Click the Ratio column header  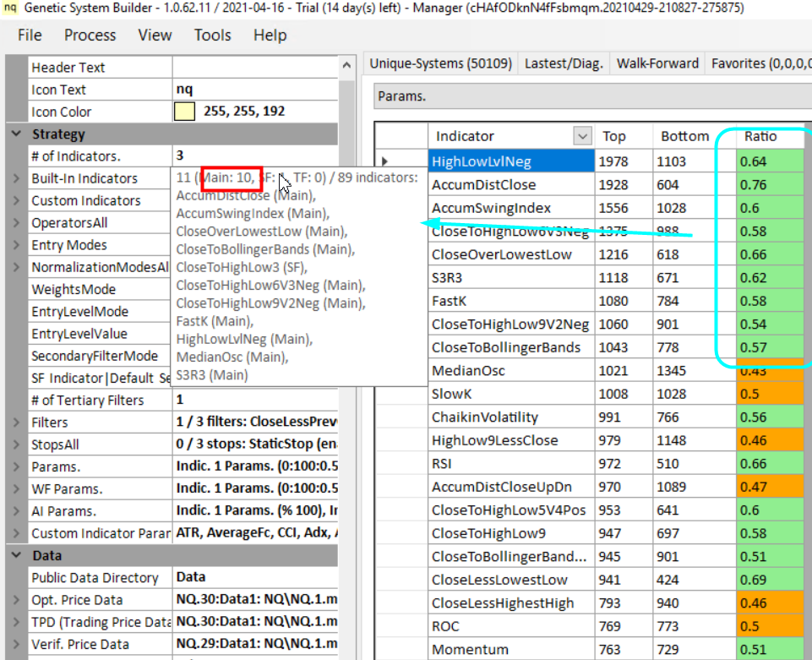pyautogui.click(x=760, y=136)
